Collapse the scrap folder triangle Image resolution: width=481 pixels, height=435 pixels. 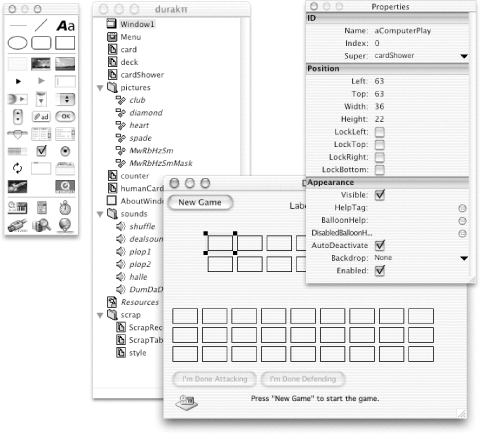[x=100, y=315]
